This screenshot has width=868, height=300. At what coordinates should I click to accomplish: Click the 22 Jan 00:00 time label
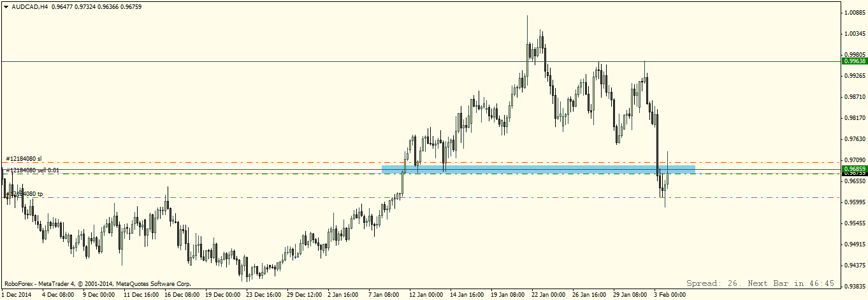click(549, 295)
